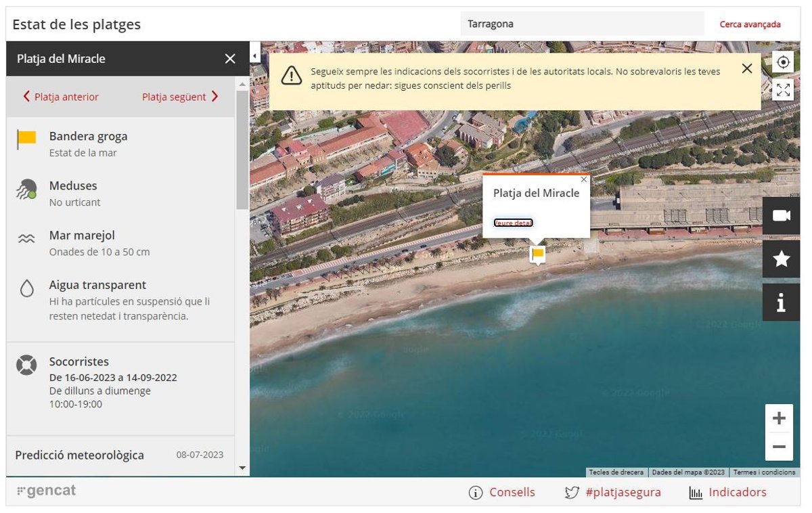
Task: Open the webcam camera panel
Action: 781,216
